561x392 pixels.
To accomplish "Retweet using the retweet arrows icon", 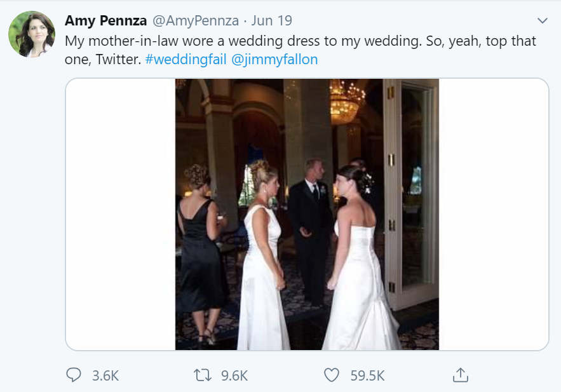I will point(203,375).
